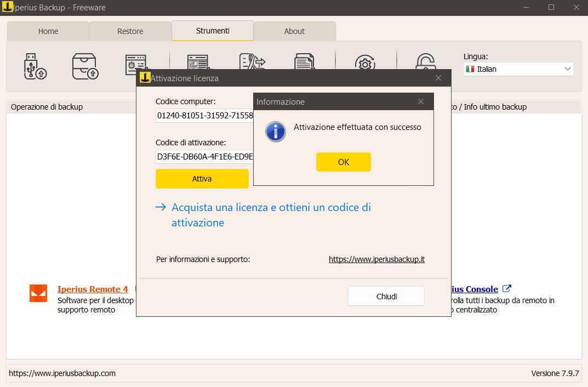Click Versione 7.9.7 text

555,373
